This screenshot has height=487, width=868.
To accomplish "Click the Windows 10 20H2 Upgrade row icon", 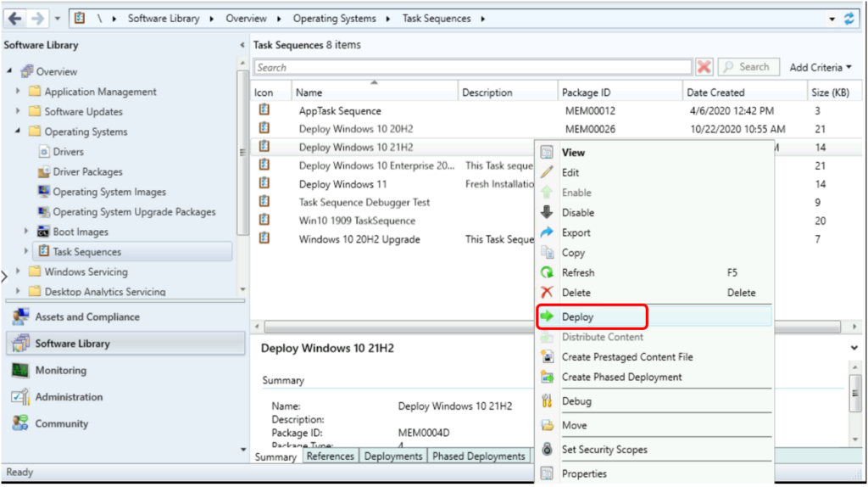I will pos(264,238).
